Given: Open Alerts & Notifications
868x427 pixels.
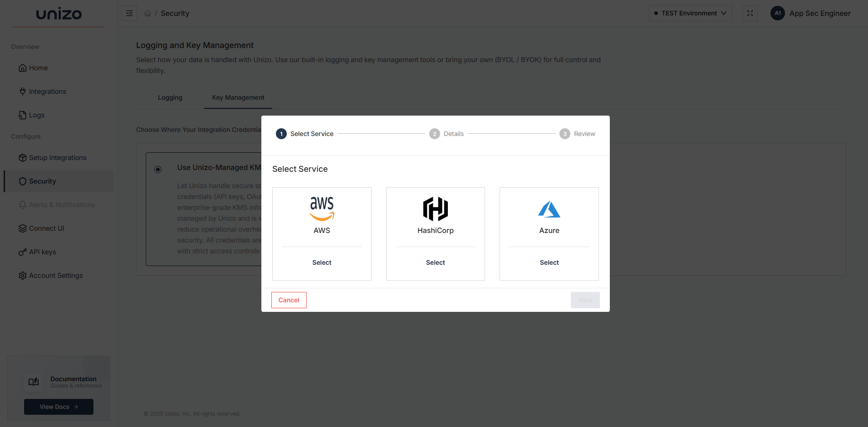Looking at the screenshot, I should [x=62, y=204].
